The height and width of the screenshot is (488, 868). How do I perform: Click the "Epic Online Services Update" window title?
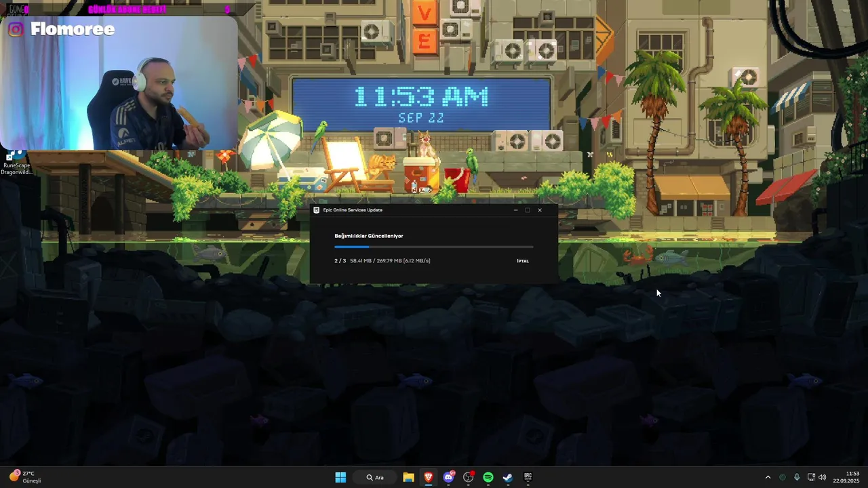pyautogui.click(x=353, y=210)
